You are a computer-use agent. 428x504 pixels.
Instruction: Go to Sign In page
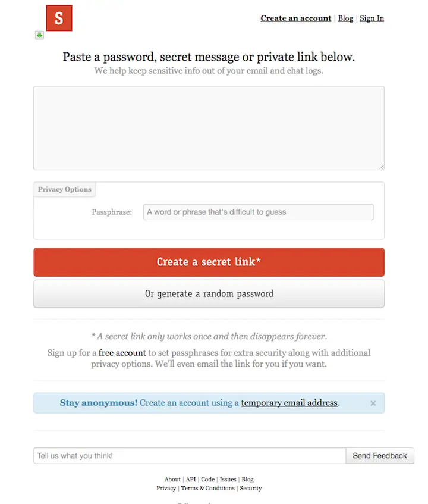(372, 18)
